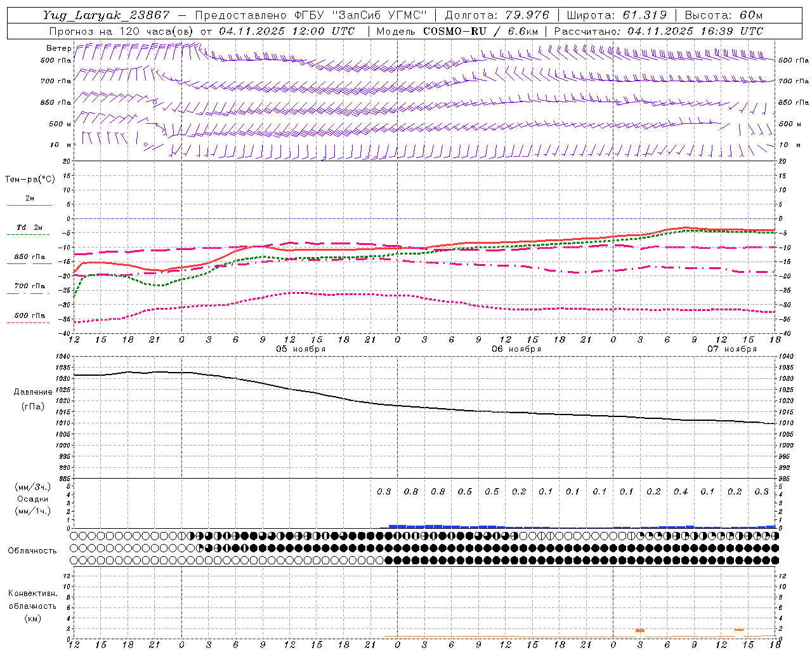Viewport: 812px width, 650px height.
Task: Click the provider text ФГБУ "ЗапСиб УГМС"
Action: click(361, 15)
